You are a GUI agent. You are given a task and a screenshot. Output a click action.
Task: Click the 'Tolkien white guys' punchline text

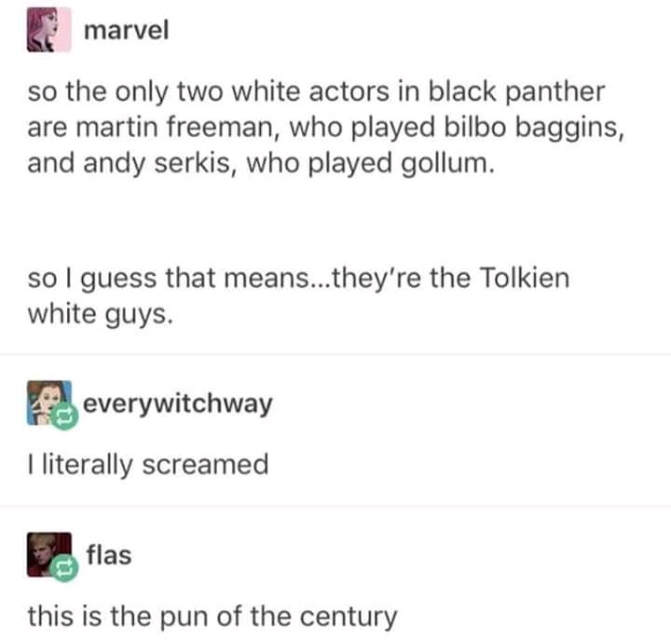click(x=299, y=296)
